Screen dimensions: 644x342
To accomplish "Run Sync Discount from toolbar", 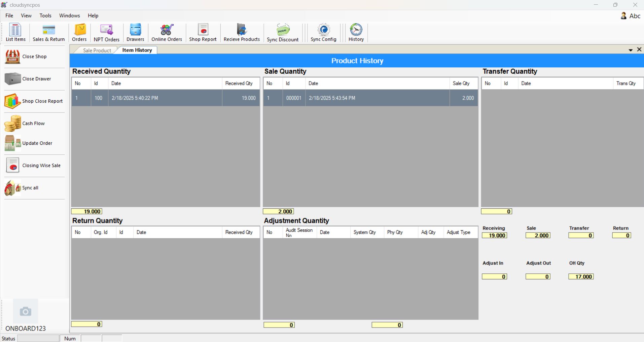I will [283, 32].
